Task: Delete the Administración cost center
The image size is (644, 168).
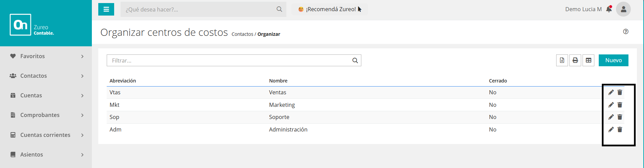Action: [x=620, y=129]
